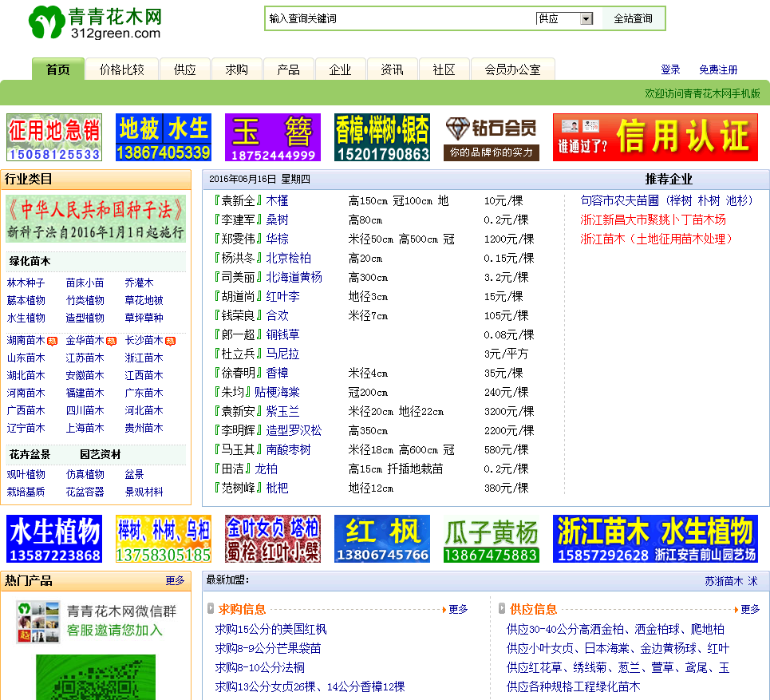Open the 价格比较 tab
The width and height of the screenshot is (770, 700).
click(122, 69)
